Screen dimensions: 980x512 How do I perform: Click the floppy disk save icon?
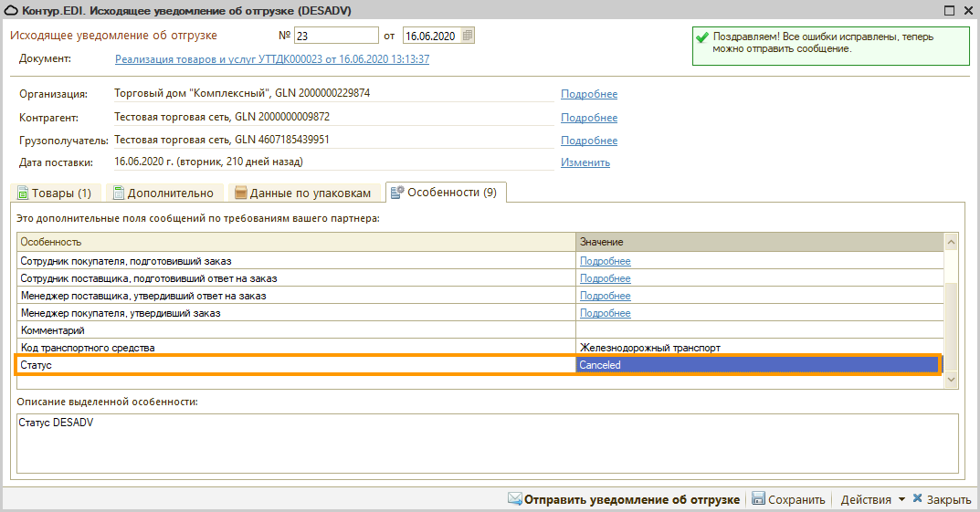point(757,499)
